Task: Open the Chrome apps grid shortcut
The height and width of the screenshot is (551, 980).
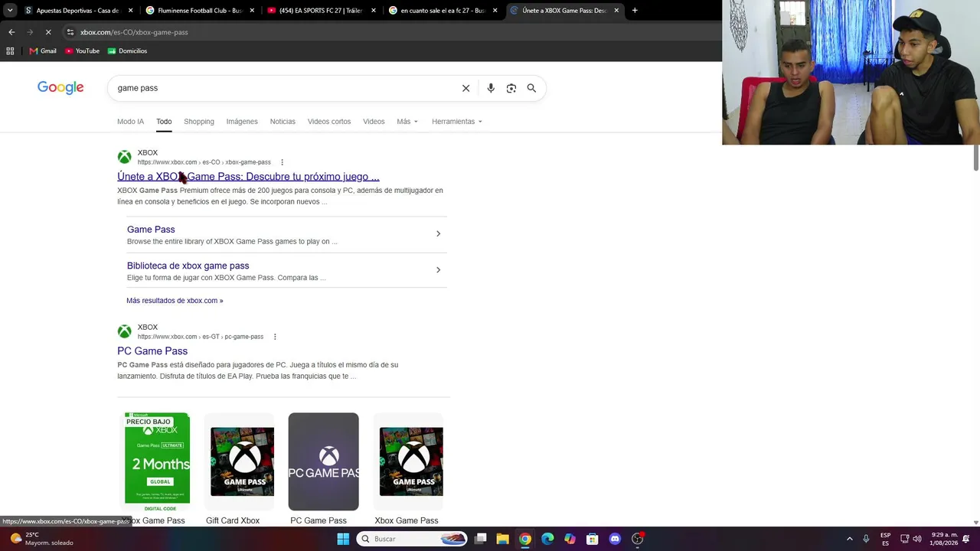Action: [x=10, y=51]
